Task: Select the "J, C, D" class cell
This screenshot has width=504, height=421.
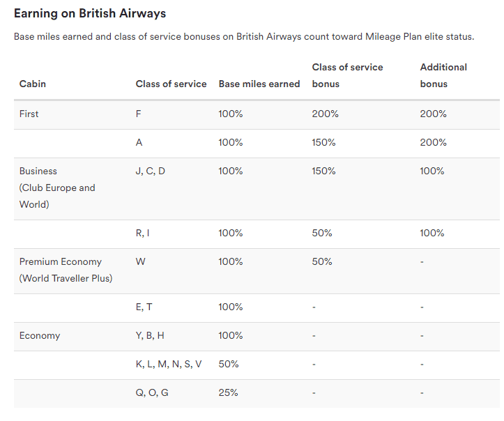Action: [151, 171]
